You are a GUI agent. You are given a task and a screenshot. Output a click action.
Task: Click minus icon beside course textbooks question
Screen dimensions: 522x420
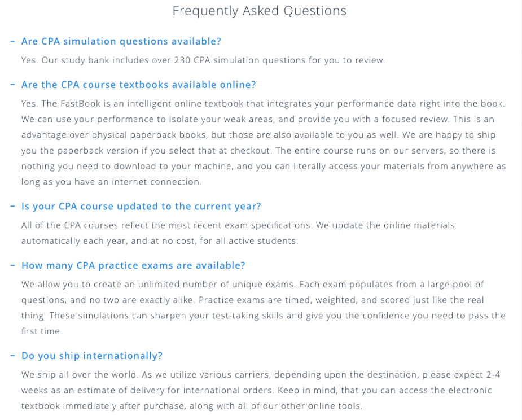(12, 85)
